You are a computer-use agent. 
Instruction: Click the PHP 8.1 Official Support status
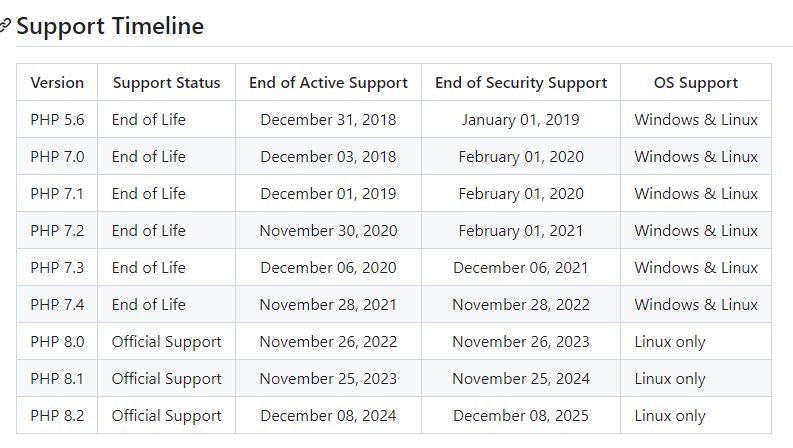pyautogui.click(x=166, y=379)
